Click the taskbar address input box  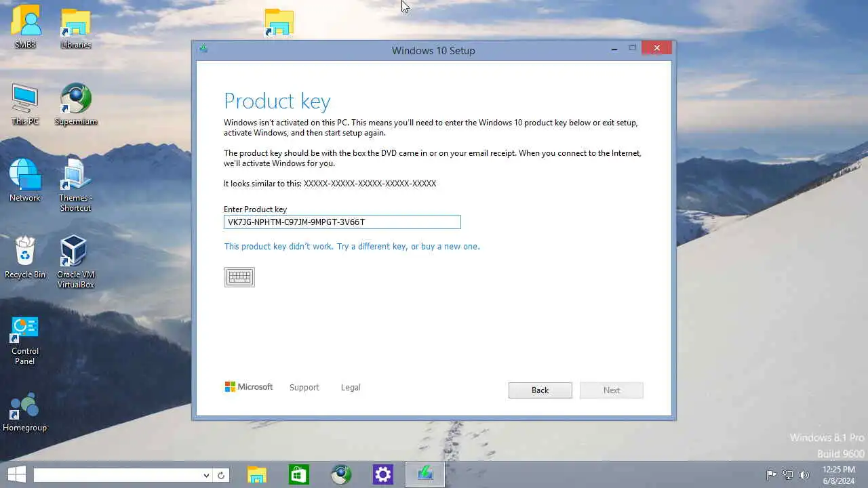point(117,476)
